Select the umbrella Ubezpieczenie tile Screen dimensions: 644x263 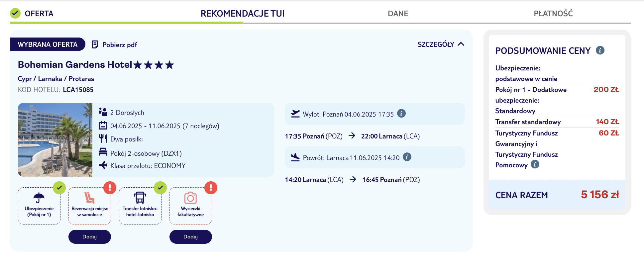coord(39,206)
